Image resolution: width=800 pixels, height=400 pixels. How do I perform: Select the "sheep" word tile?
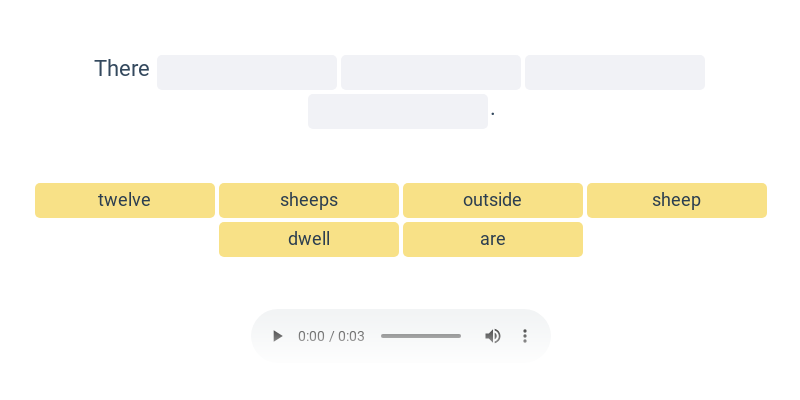click(x=677, y=200)
